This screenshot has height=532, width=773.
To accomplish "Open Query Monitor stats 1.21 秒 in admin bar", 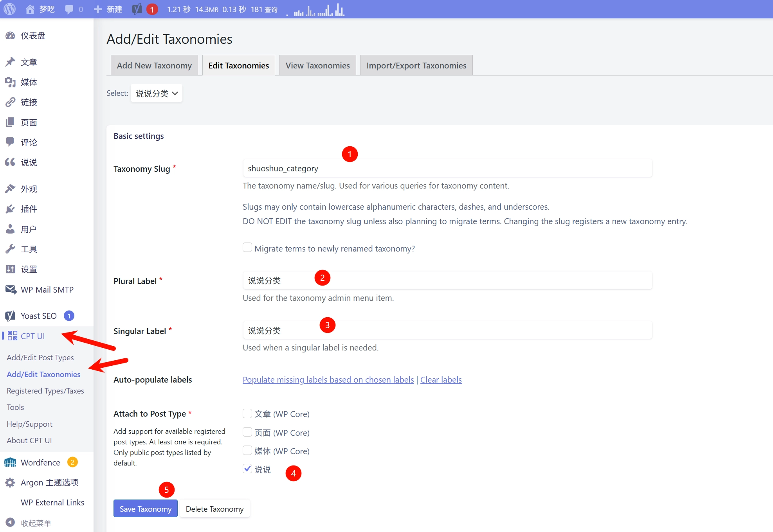I will [x=178, y=9].
